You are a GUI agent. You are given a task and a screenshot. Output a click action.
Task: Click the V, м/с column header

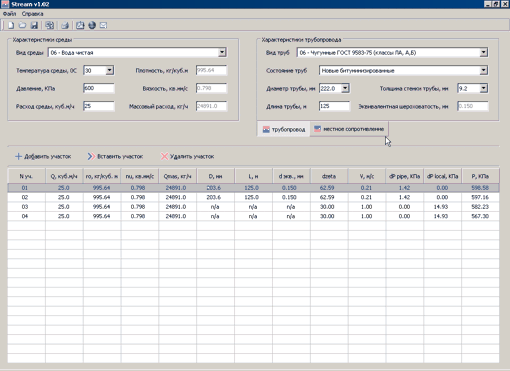(367, 176)
